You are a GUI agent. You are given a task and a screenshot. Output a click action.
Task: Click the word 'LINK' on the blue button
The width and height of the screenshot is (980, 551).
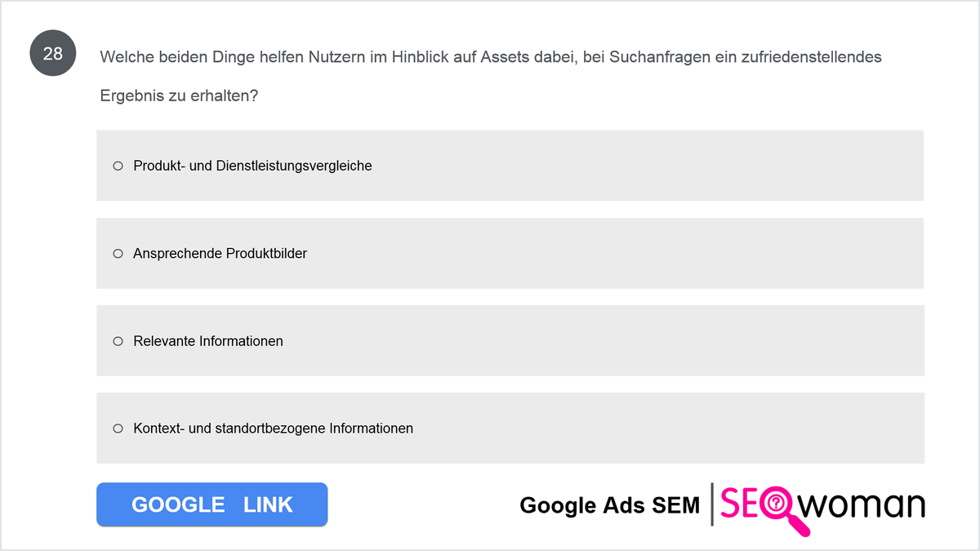(268, 504)
